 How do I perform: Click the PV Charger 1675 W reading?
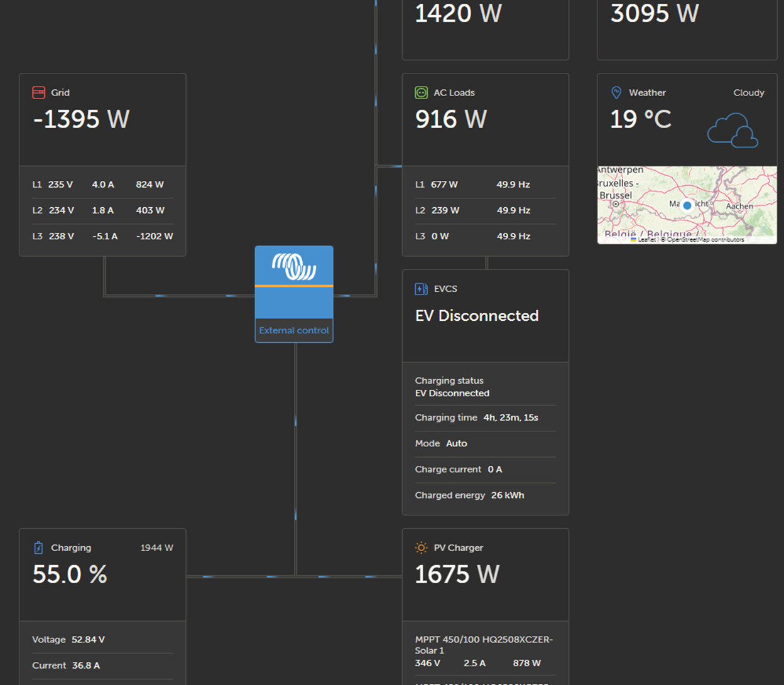click(457, 574)
